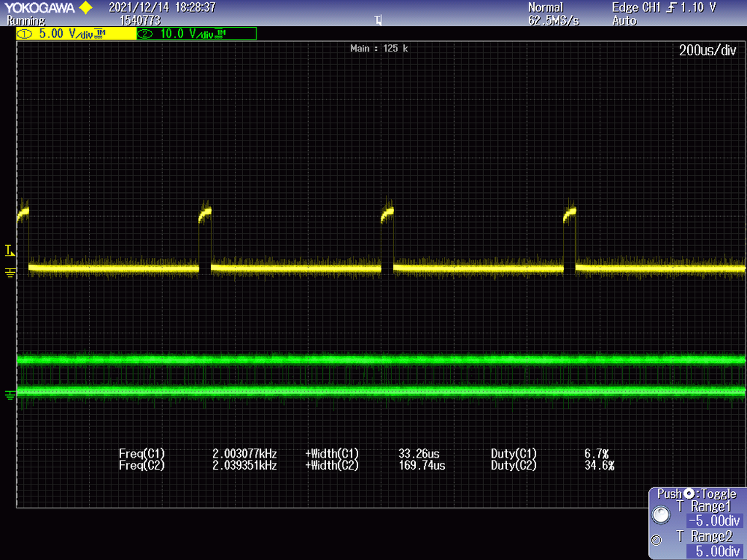Click the Edge CH1 trigger setting
This screenshot has width=747, height=560.
tap(664, 7)
